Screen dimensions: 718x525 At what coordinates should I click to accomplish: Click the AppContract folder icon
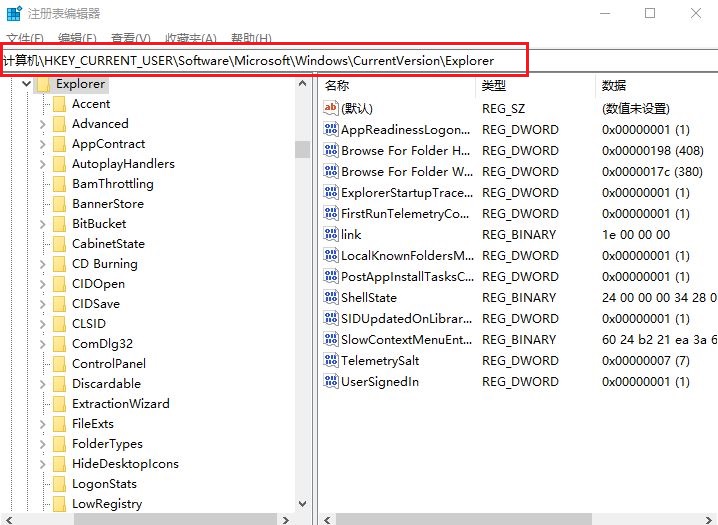(x=60, y=144)
